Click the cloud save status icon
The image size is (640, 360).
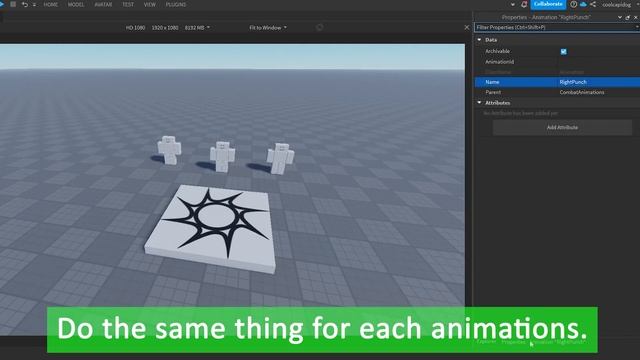pyautogui.click(x=583, y=4)
